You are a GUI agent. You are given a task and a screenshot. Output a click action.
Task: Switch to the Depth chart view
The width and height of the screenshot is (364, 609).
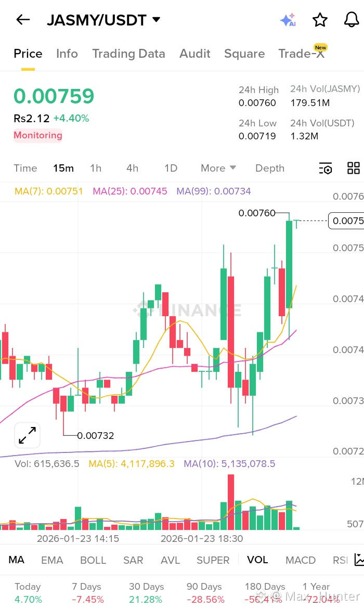(x=270, y=168)
